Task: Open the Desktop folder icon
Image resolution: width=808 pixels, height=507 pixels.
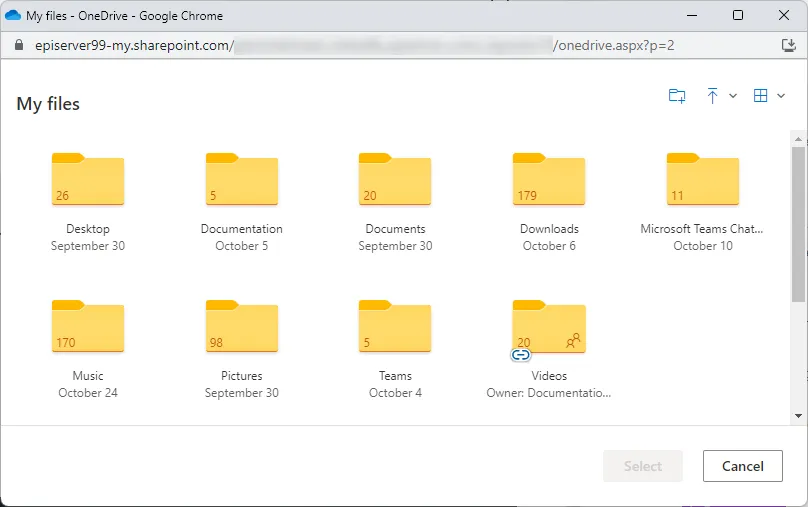Action: point(88,179)
